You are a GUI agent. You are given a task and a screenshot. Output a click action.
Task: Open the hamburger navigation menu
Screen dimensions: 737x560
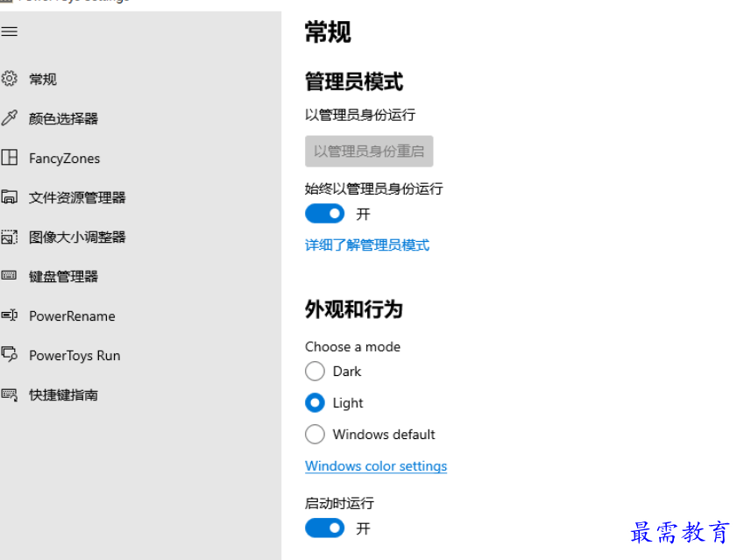click(x=10, y=32)
